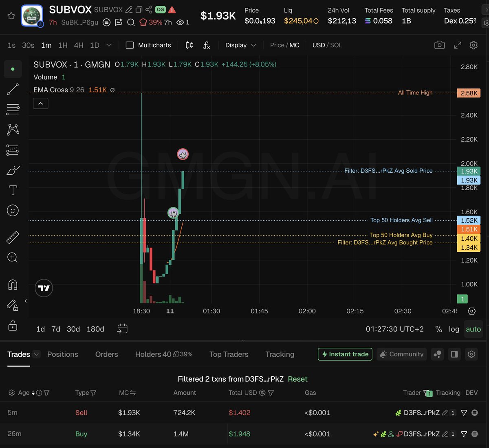
Task: Open the Age column filter funnel
Action: tap(46, 393)
